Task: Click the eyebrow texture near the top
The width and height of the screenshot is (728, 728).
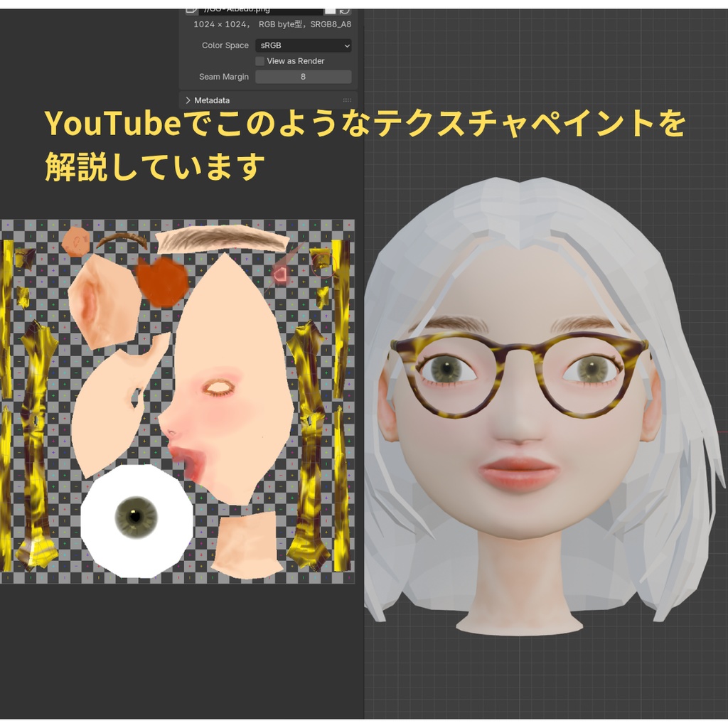Action: 220,240
